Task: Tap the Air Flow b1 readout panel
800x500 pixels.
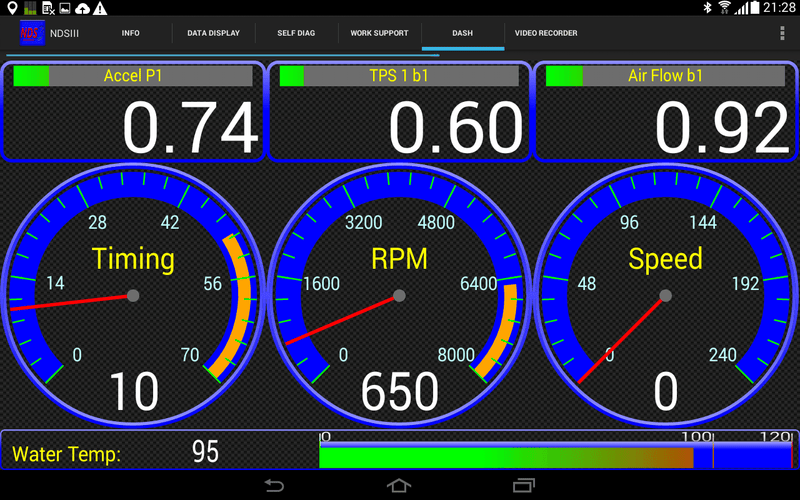Action: (x=666, y=111)
